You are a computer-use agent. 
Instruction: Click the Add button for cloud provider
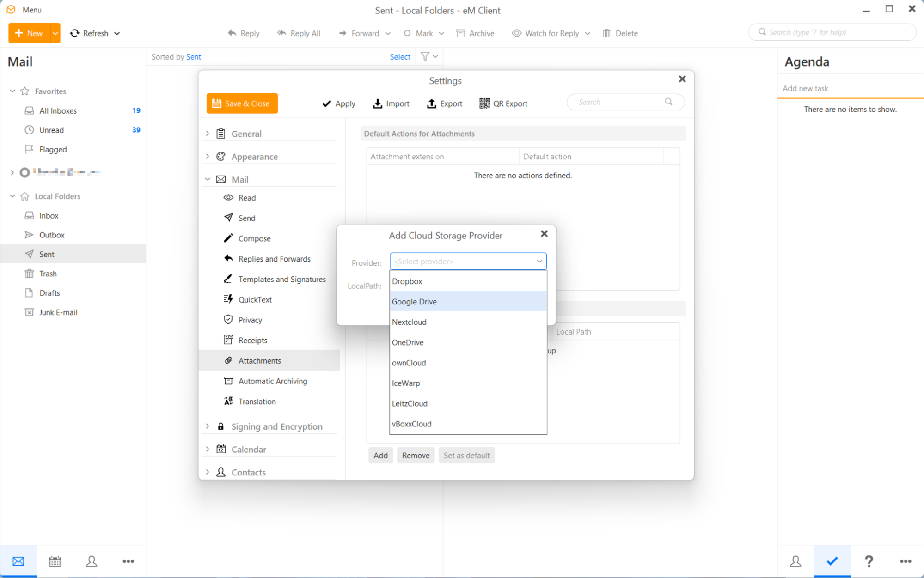point(380,456)
